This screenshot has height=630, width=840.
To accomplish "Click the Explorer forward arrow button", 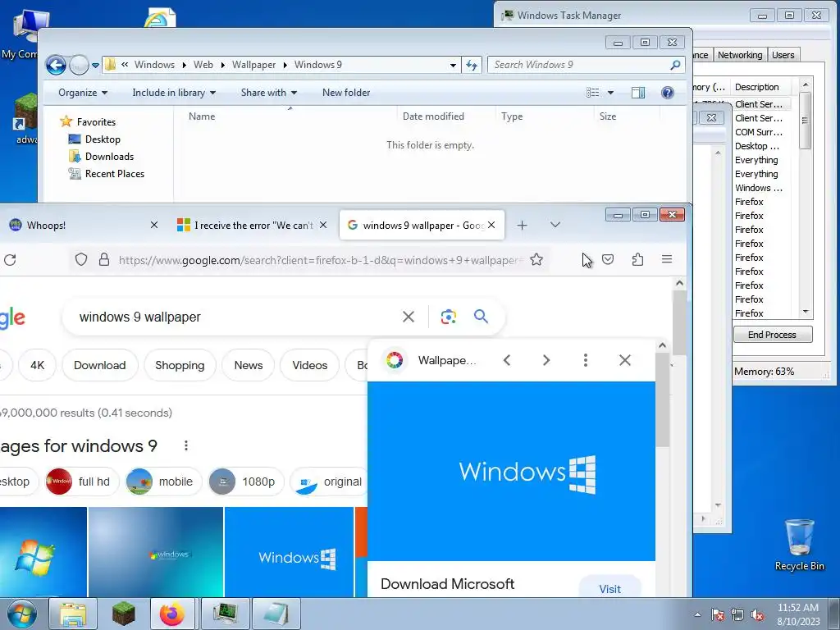I will pos(80,65).
